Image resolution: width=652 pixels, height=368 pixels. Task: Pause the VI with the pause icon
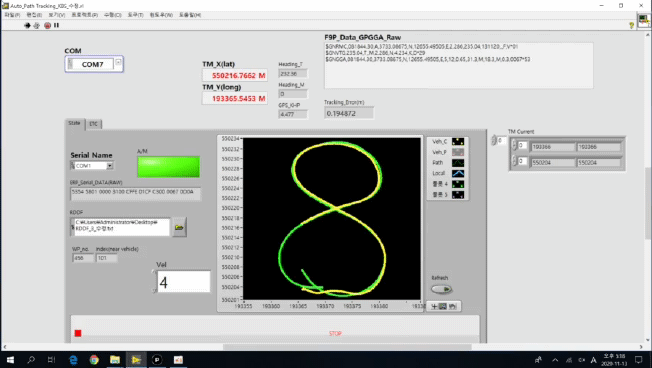(x=57, y=25)
